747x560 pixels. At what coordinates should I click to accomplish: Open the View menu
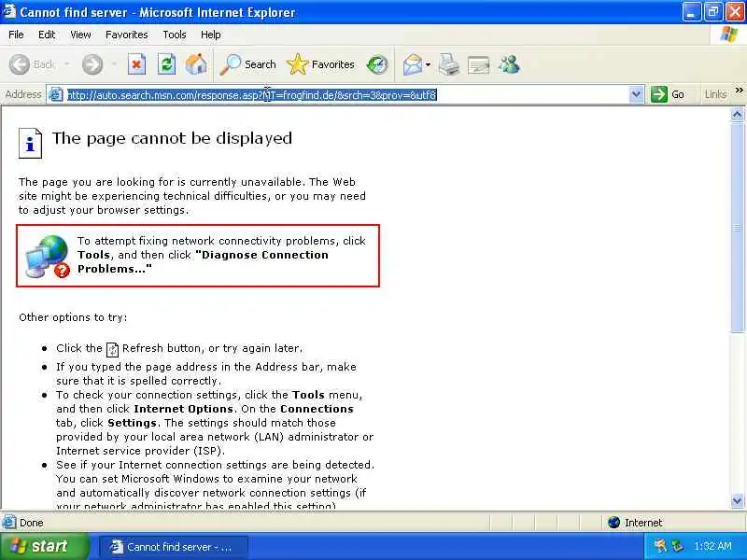[x=80, y=35]
